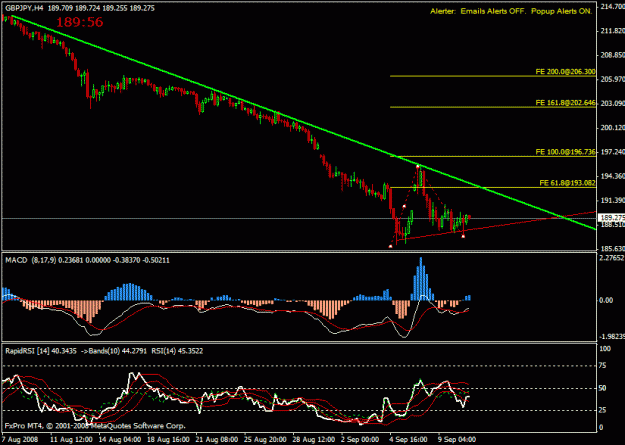Click the 214.70 price scale value
Screen dimensions: 625x445
click(x=612, y=6)
